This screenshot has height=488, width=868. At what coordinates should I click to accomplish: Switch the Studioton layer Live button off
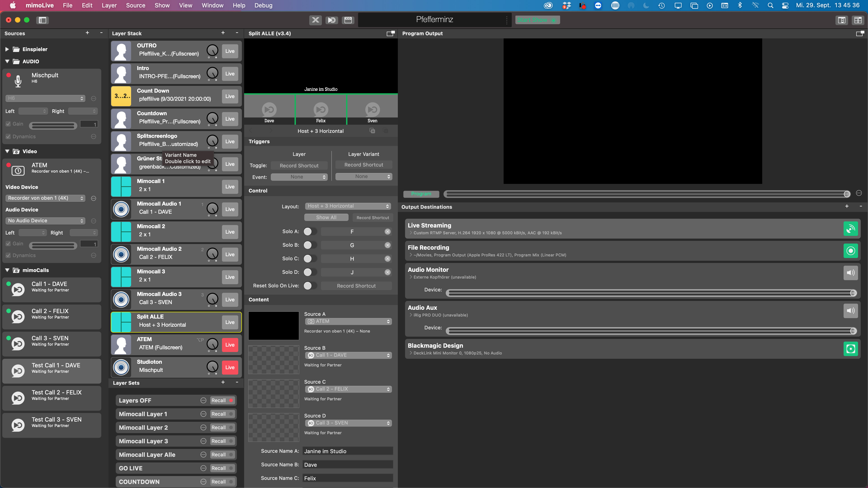[x=230, y=367]
